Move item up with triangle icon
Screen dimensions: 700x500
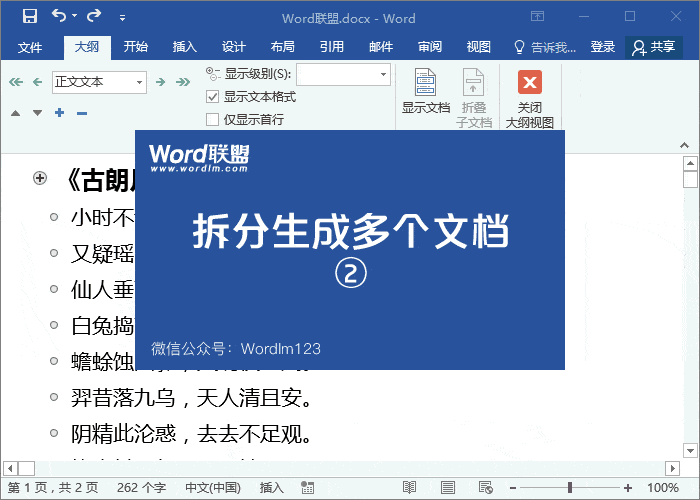pos(16,113)
